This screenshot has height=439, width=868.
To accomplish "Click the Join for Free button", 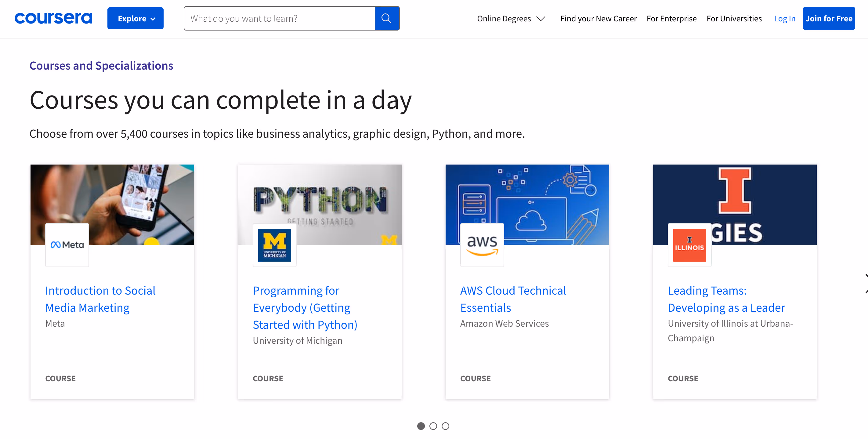I will [x=828, y=18].
